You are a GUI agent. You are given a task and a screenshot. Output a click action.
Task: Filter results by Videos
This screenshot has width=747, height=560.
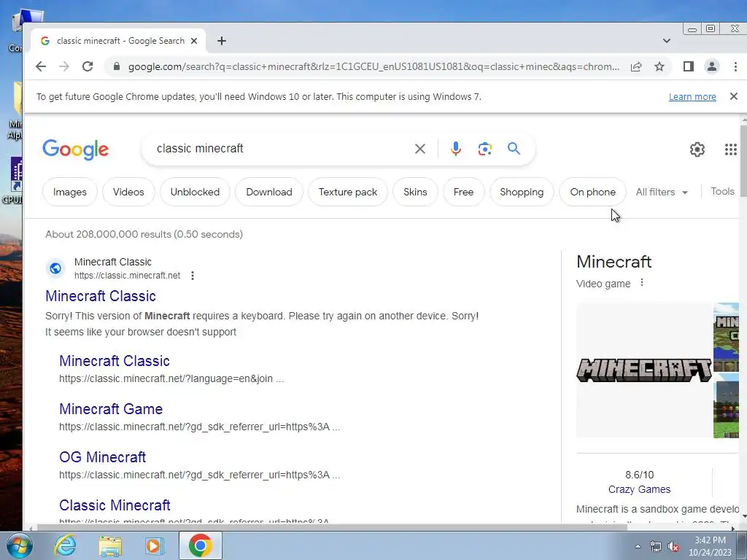pyautogui.click(x=128, y=192)
